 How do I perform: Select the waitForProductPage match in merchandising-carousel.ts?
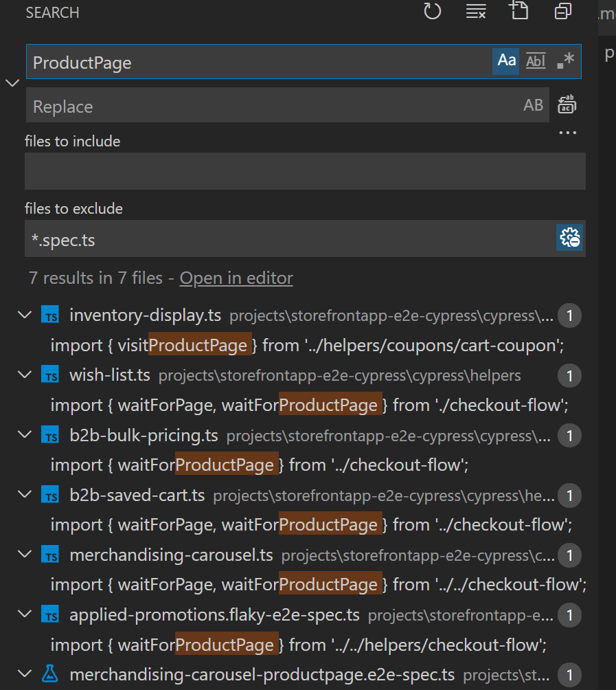[328, 585]
